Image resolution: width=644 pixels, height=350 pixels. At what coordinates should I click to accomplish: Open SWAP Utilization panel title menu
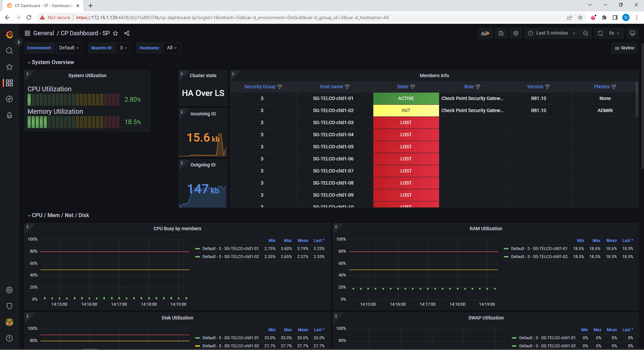(486, 318)
